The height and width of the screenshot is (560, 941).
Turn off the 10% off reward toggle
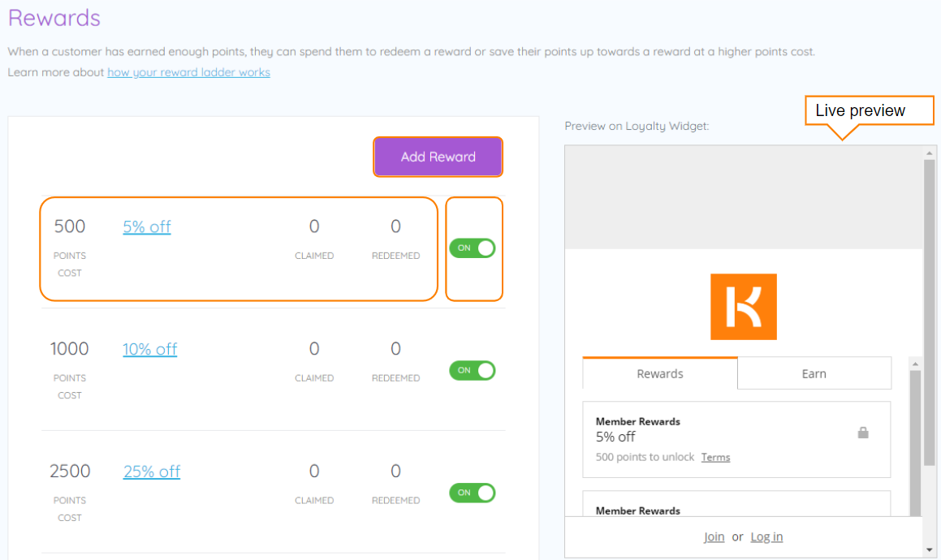coord(473,370)
